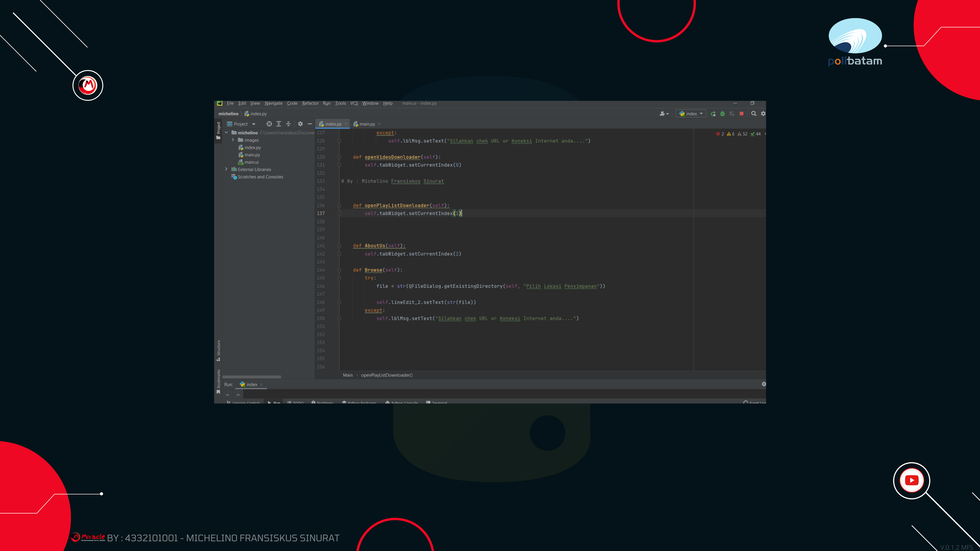This screenshot has width=980, height=551.
Task: Click the red errors indicator showing 2
Action: tap(720, 134)
